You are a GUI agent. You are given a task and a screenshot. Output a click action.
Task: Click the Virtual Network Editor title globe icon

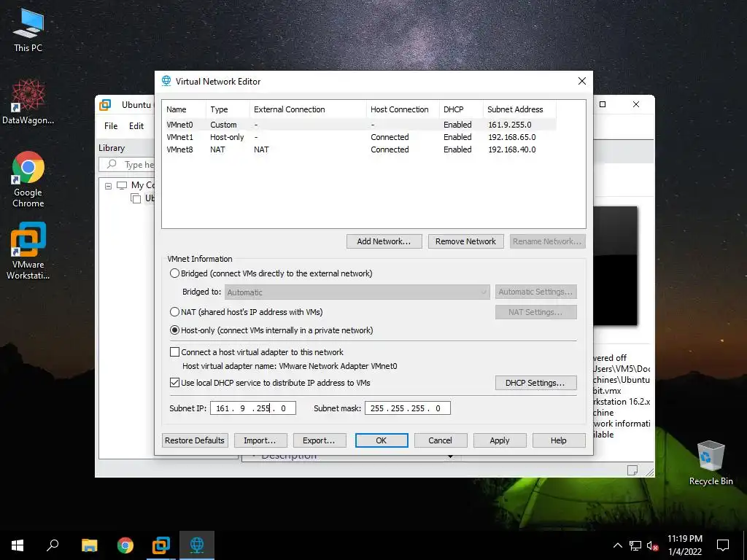click(166, 81)
